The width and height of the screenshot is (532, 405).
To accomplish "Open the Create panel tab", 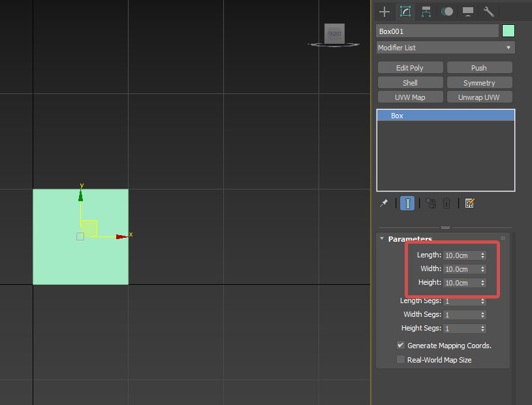I will 384,12.
